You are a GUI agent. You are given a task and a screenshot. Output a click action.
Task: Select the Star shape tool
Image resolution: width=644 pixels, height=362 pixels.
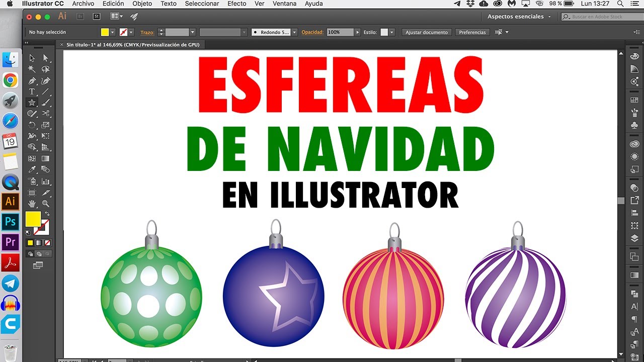pyautogui.click(x=32, y=103)
